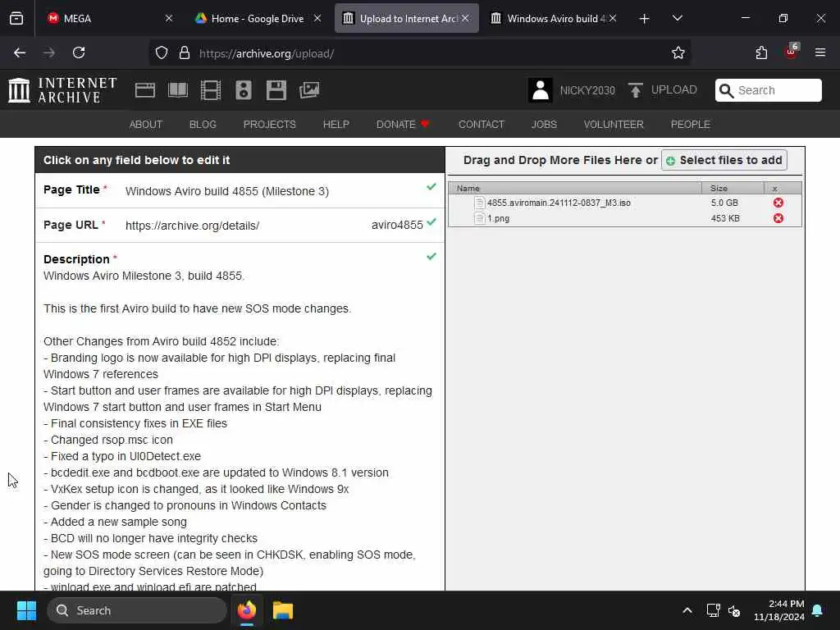Screen dimensions: 840x630
Task: Open the Software (floppy disk) icon
Action: (x=276, y=90)
